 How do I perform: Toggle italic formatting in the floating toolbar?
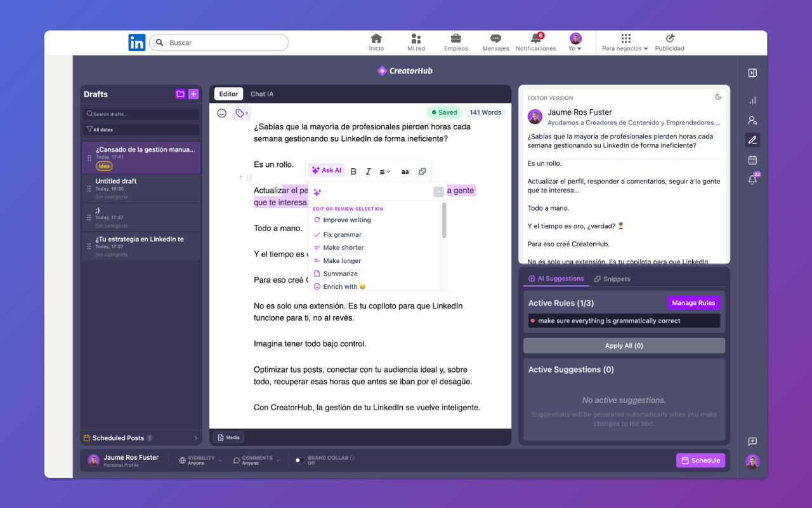coord(369,170)
